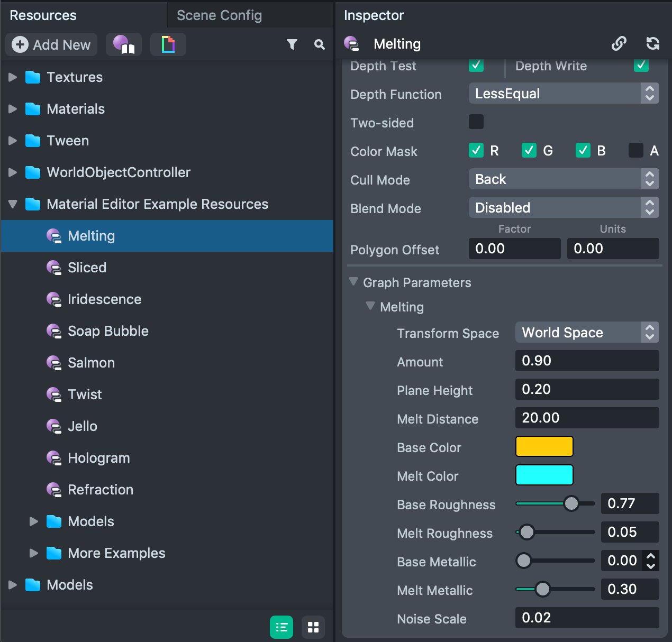Toggle the Color Mask A channel checkbox
The width and height of the screenshot is (672, 642).
pos(635,151)
